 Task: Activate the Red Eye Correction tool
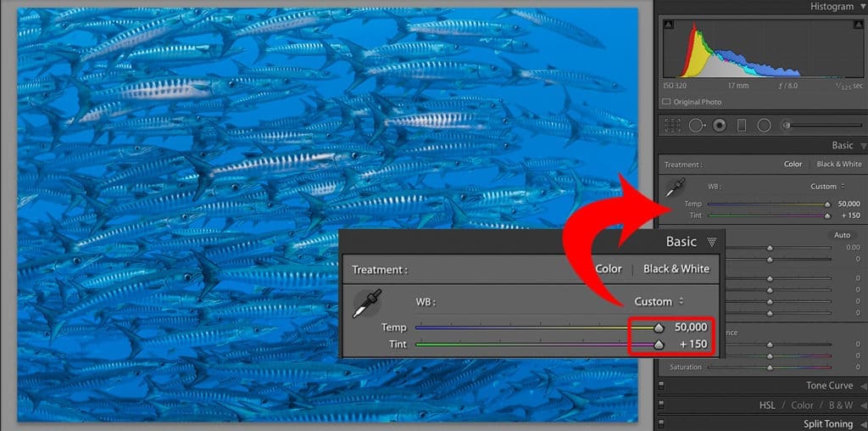(x=719, y=126)
